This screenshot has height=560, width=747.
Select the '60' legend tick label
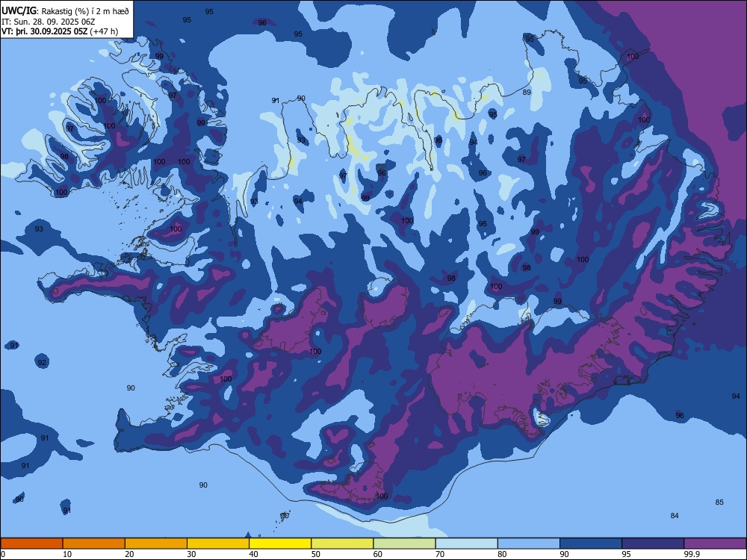[378, 554]
